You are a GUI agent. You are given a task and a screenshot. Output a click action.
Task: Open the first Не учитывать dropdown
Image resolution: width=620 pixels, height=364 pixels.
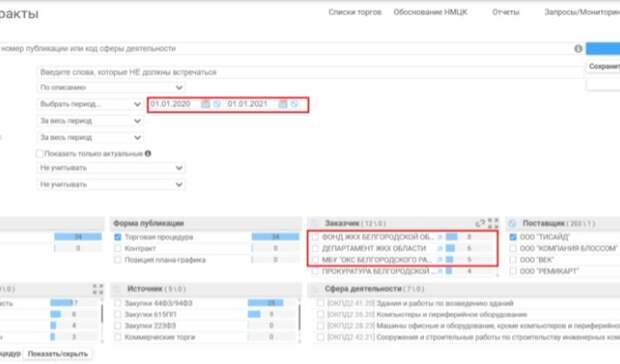click(x=111, y=168)
